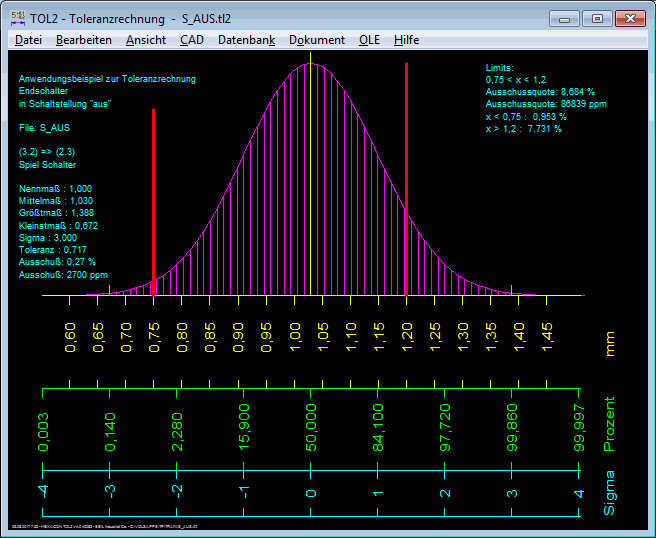Click the Sigma : 3,000 info line

(x=48, y=238)
